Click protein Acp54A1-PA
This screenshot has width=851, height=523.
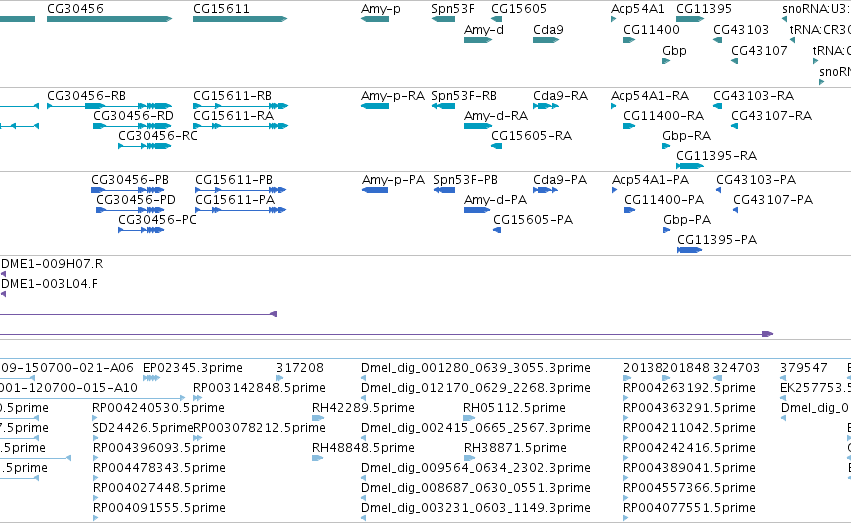coord(651,180)
